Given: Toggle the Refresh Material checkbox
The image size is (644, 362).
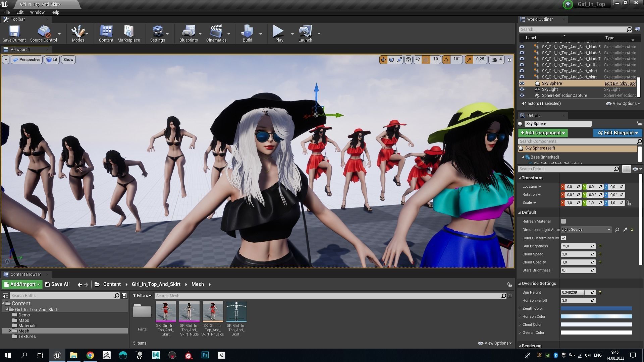Looking at the screenshot, I should (563, 221).
